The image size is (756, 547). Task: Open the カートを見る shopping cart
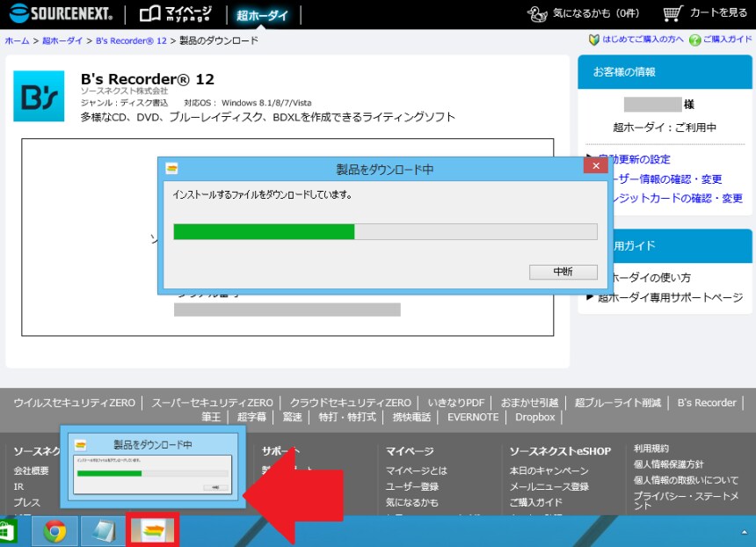coord(705,13)
